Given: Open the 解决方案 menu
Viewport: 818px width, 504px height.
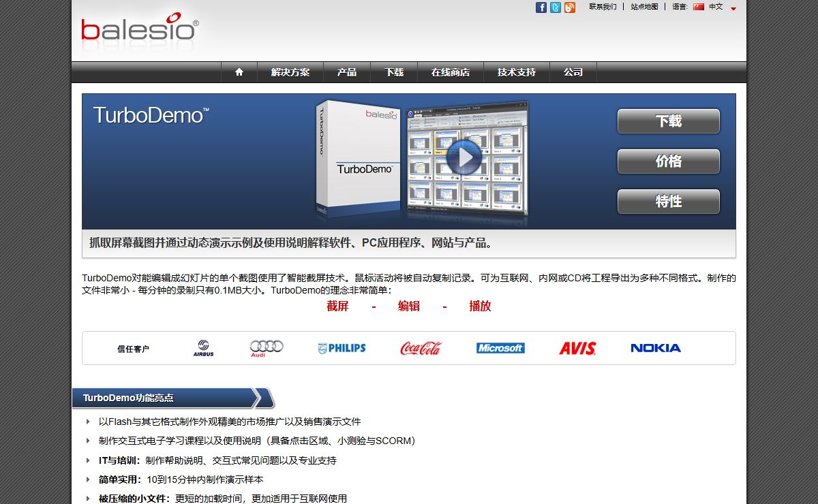Looking at the screenshot, I should tap(290, 72).
